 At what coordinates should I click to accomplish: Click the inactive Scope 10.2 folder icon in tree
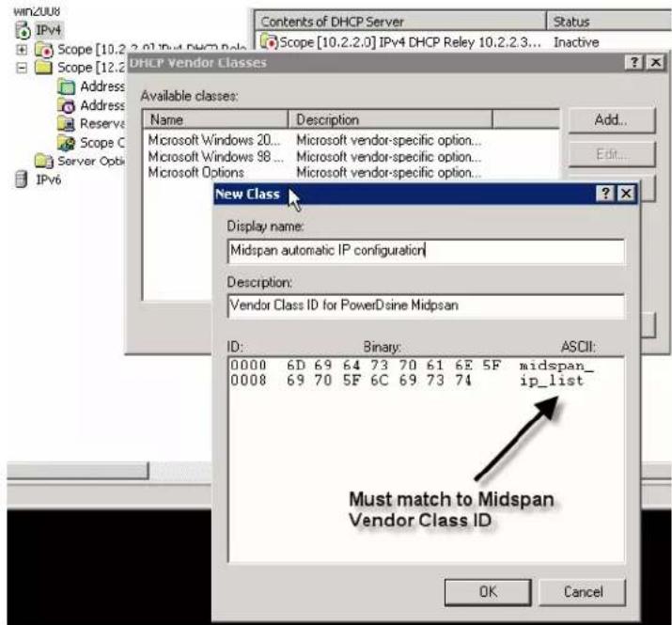coord(44,50)
